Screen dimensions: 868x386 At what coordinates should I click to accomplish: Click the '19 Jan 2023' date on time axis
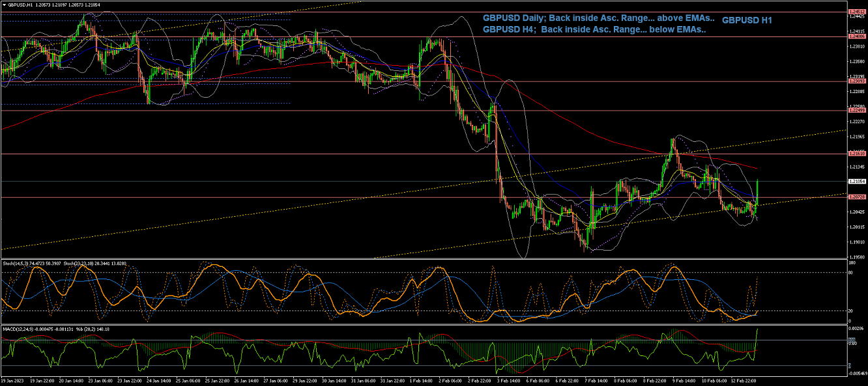13,381
